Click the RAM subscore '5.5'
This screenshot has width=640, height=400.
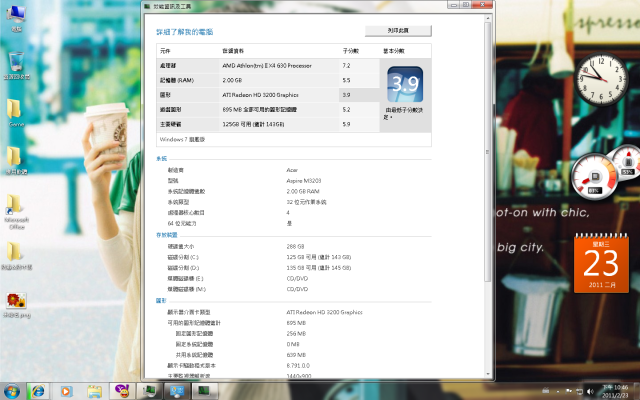point(346,80)
